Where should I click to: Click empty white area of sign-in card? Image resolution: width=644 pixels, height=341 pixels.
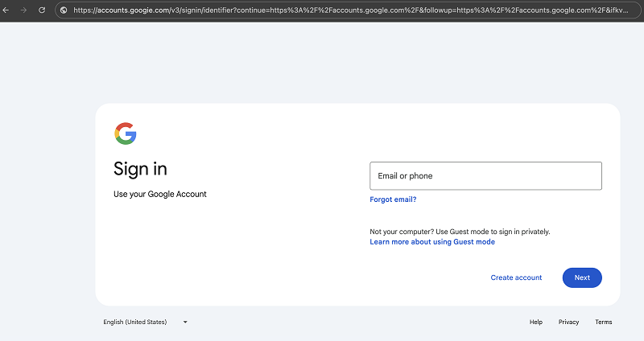pos(242,257)
